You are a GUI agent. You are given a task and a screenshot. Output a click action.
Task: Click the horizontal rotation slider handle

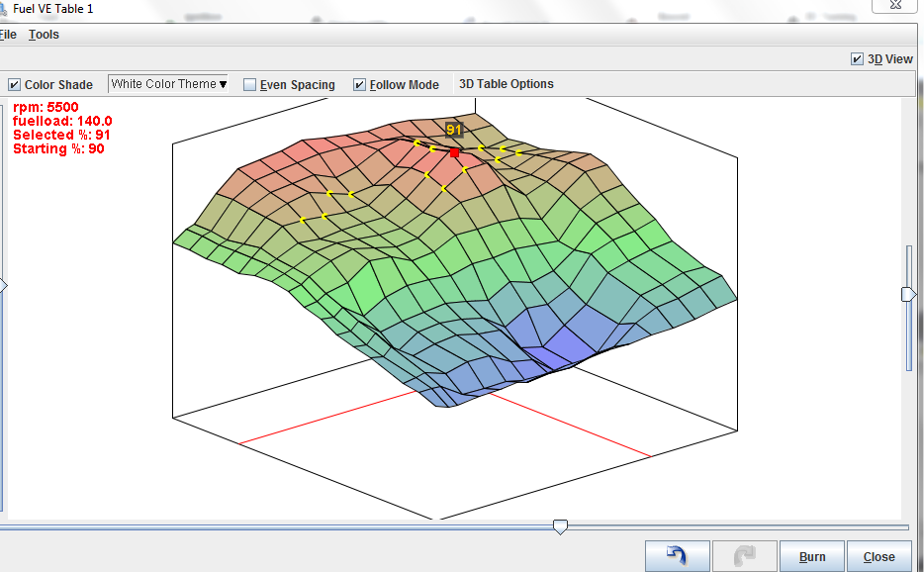click(560, 527)
